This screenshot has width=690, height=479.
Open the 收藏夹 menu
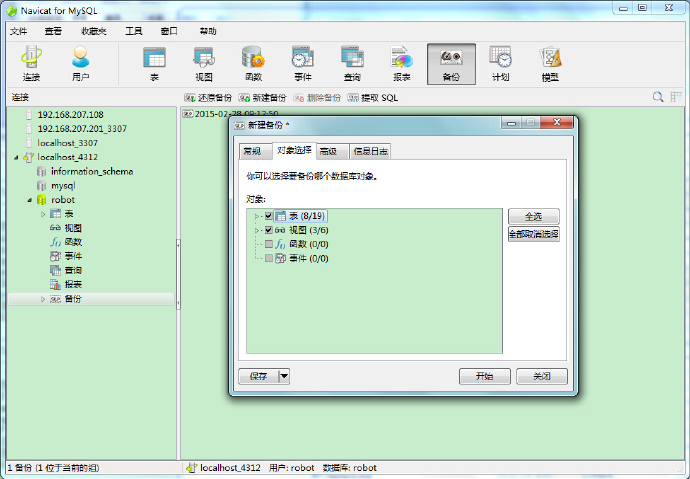coord(94,31)
